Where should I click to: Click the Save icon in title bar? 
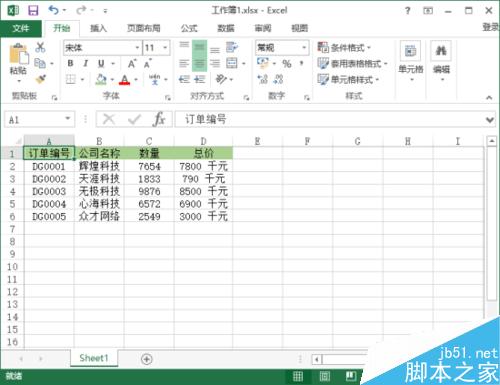[x=33, y=11]
